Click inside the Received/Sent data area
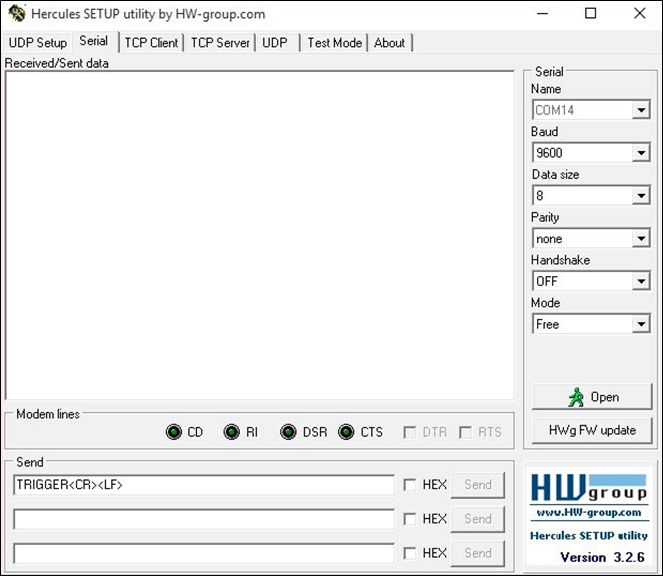Image resolution: width=663 pixels, height=576 pixels. pos(260,235)
